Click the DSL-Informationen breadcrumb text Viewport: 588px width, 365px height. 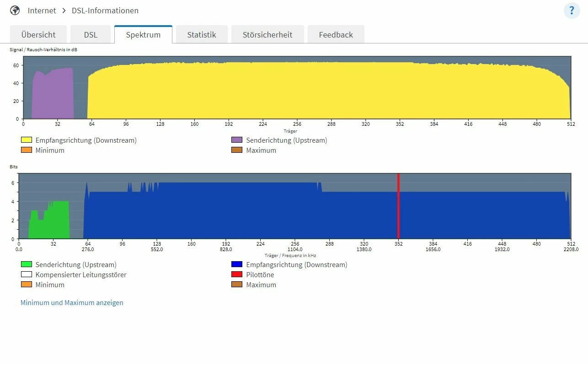tap(105, 11)
